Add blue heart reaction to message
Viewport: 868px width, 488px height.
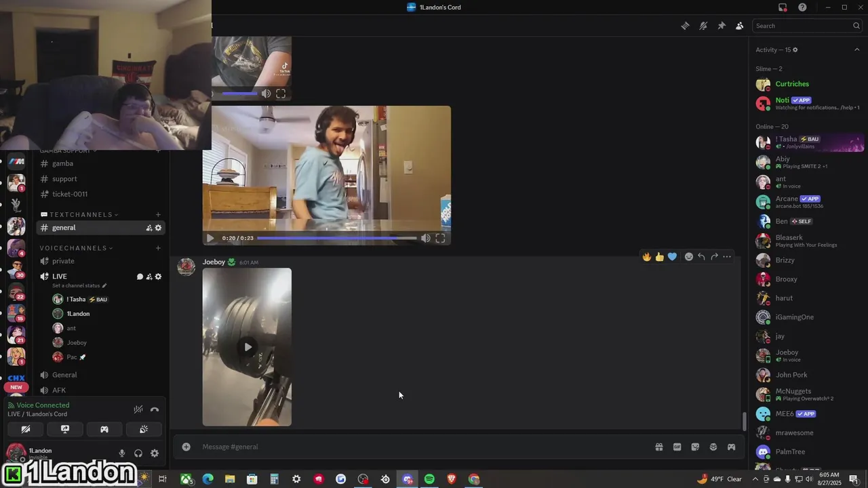point(672,257)
